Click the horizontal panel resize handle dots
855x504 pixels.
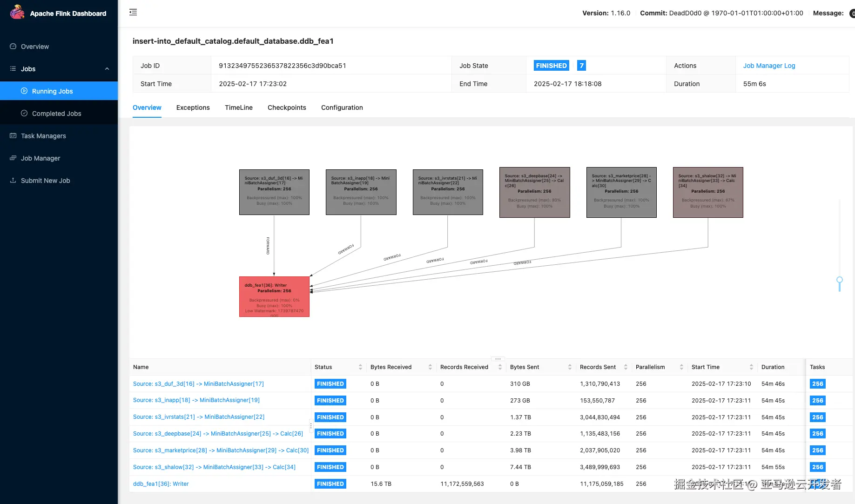pyautogui.click(x=498, y=359)
